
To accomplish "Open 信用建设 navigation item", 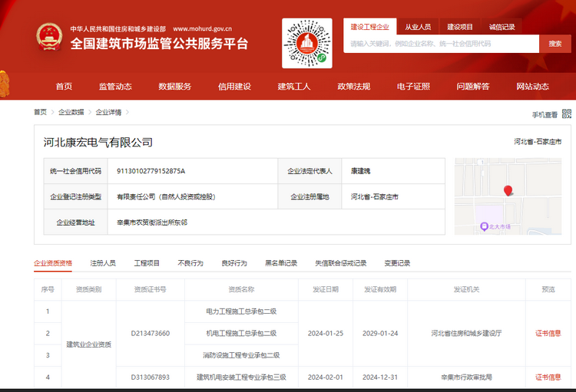I will (234, 86).
